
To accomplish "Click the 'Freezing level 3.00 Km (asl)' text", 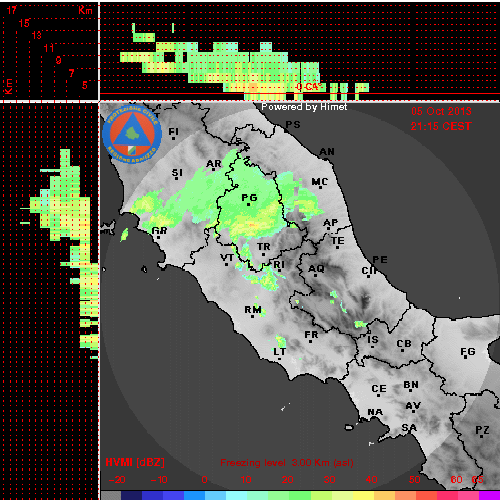I will [x=287, y=463].
